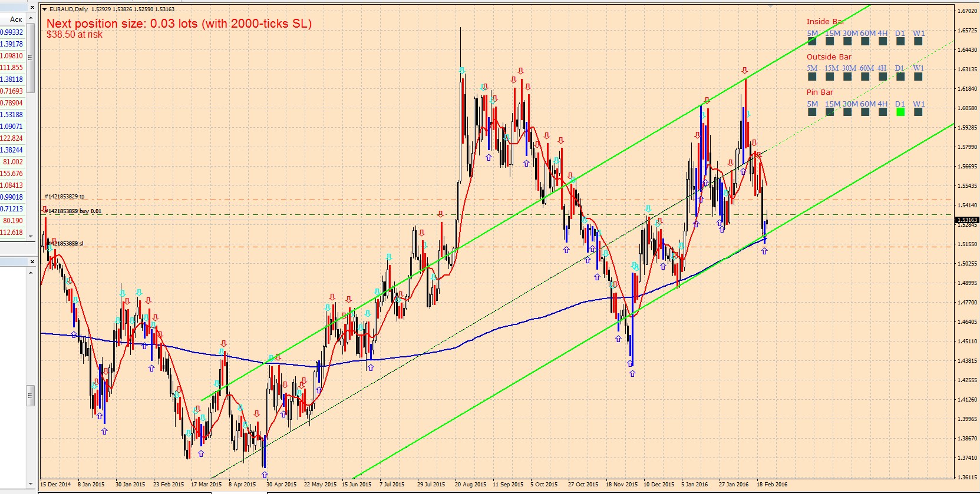Click the Inside Bar D1 indicator square

(900, 41)
